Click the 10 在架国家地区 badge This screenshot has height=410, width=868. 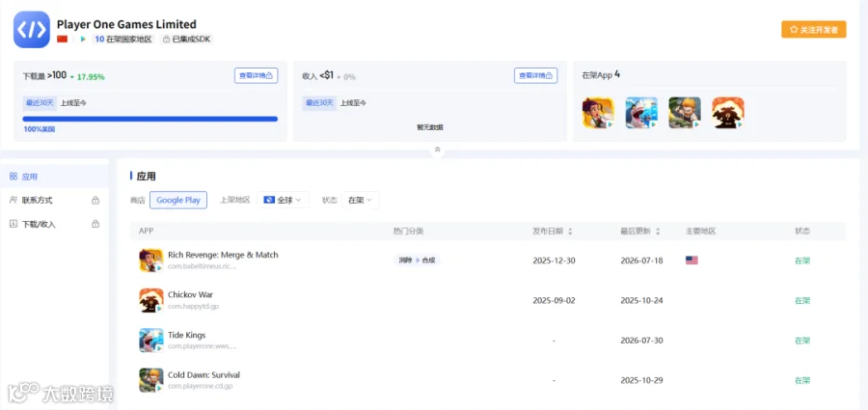click(122, 40)
